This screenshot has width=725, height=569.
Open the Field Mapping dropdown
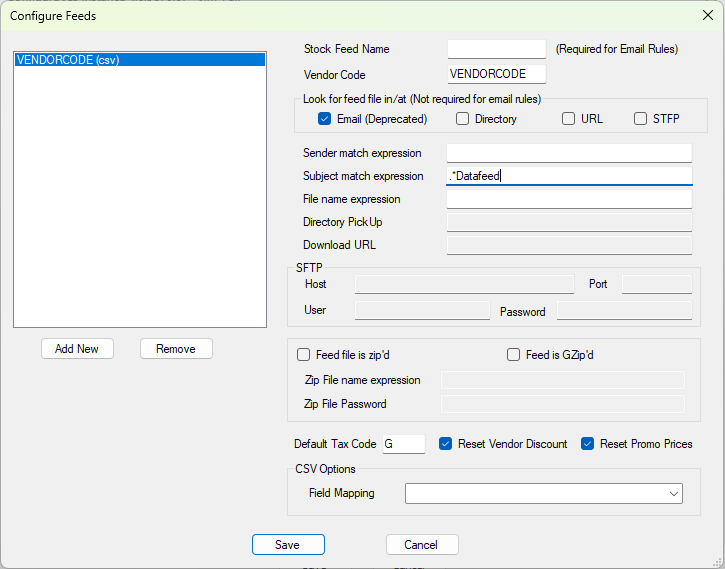(x=543, y=493)
